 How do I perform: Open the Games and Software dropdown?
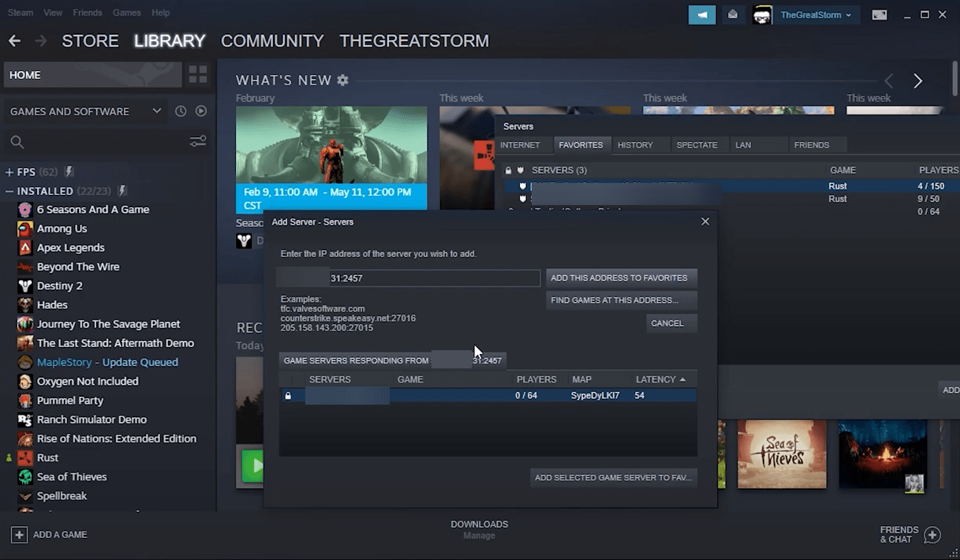coord(85,111)
